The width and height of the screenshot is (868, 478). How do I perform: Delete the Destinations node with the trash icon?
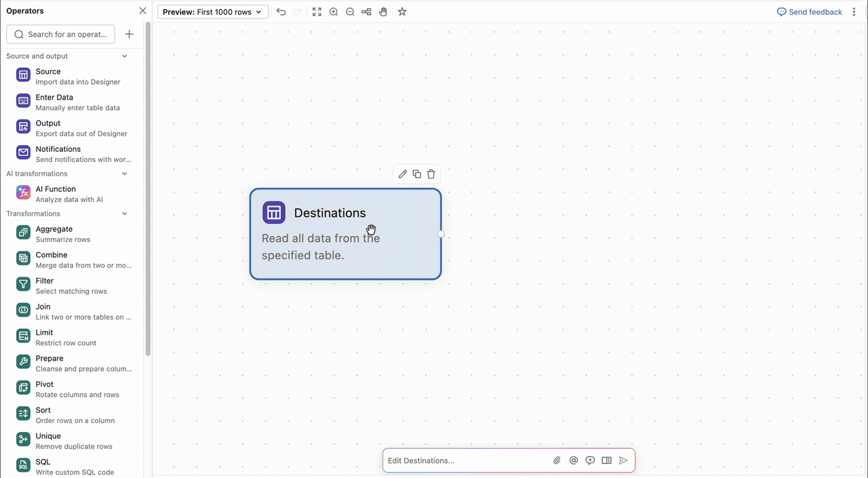(431, 174)
